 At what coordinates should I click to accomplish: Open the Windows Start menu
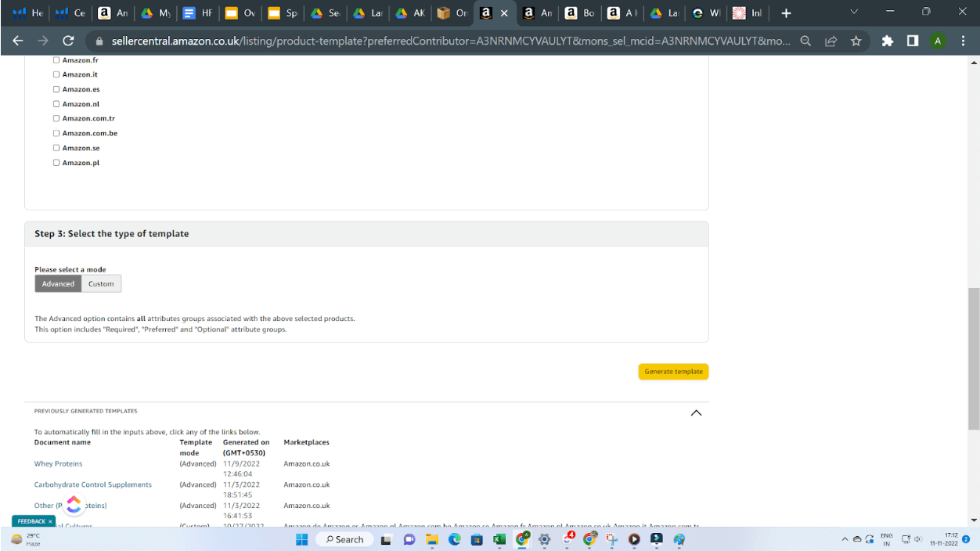(x=301, y=539)
